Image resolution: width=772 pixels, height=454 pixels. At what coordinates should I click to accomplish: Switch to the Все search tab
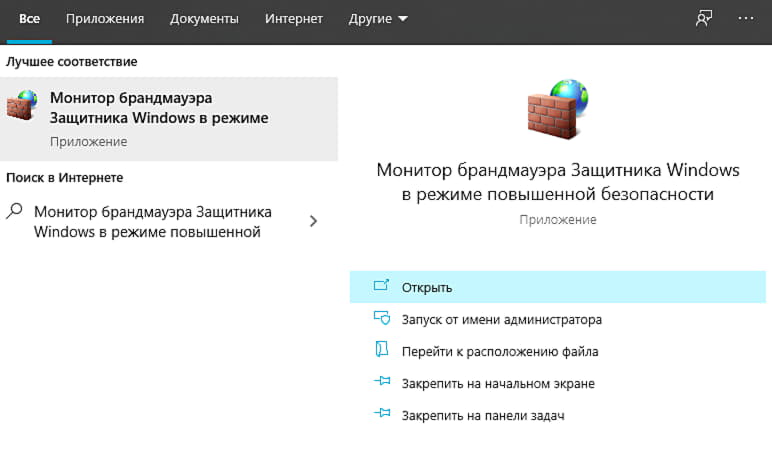[x=29, y=19]
